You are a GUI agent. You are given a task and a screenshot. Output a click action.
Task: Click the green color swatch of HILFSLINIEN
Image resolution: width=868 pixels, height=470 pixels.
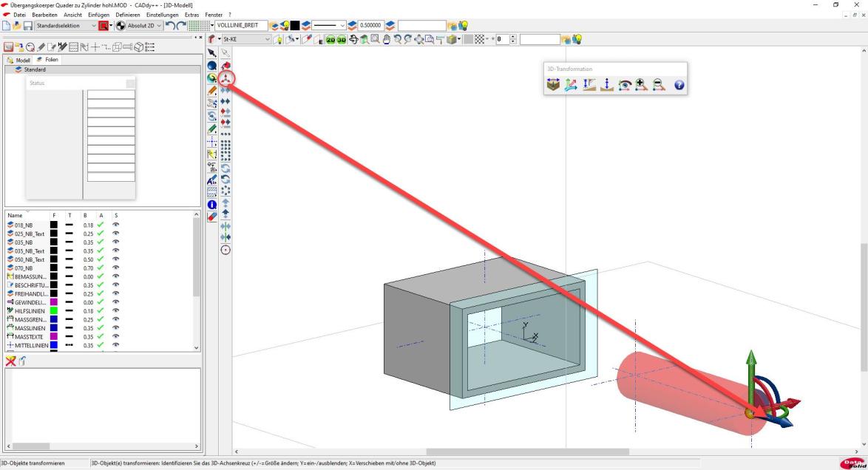click(53, 311)
